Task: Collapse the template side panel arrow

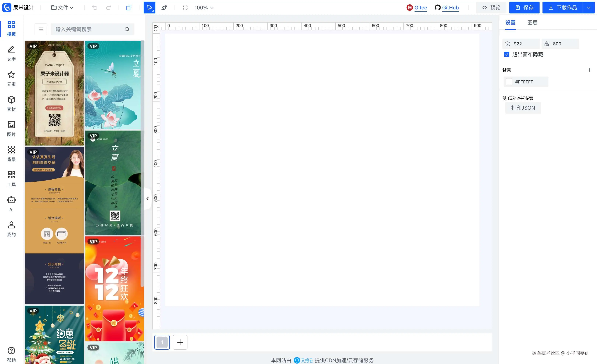Action: [x=148, y=198]
